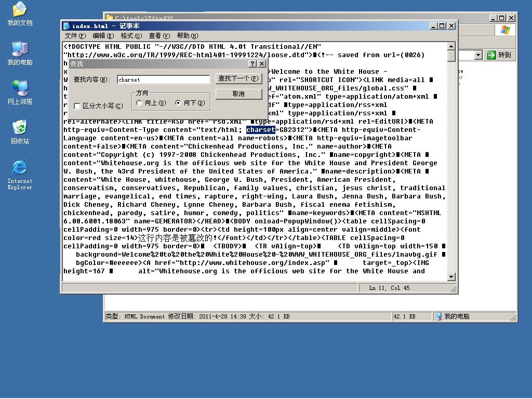Open the address bar dropdown in Explorer
Viewport: 532px width, 399px height.
[478, 55]
